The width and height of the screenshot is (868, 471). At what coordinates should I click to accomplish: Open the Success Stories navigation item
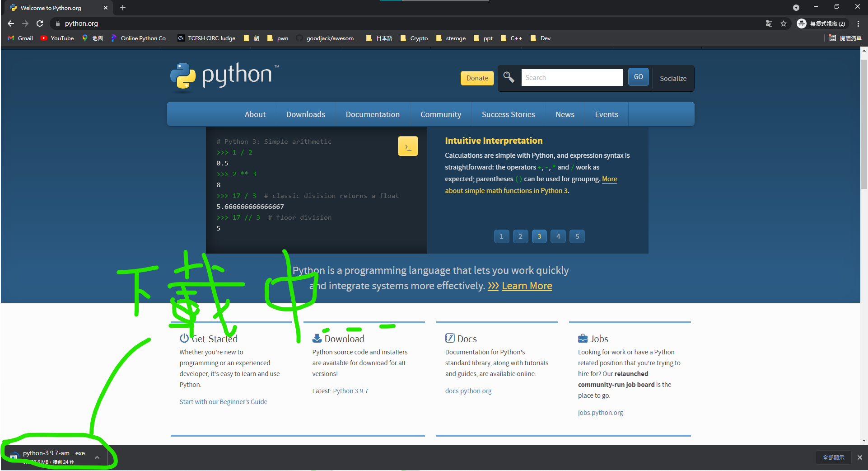509,114
